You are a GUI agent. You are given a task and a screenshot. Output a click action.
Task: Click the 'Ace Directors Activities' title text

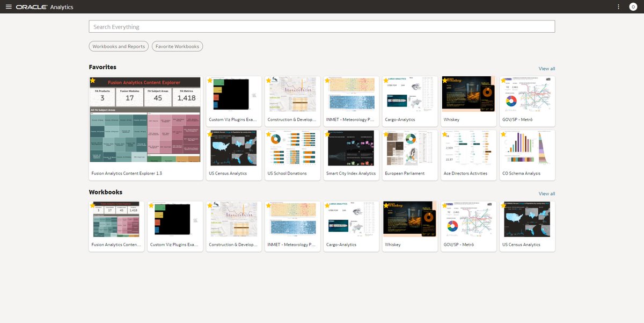(465, 174)
